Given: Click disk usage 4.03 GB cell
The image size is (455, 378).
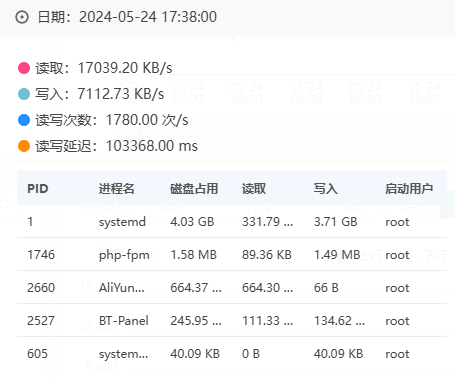Looking at the screenshot, I should tap(192, 222).
